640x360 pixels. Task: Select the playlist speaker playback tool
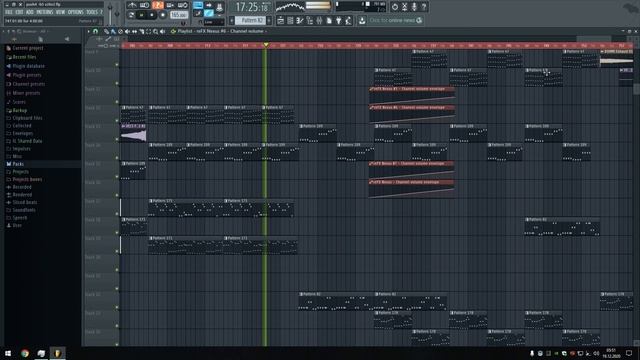(163, 31)
